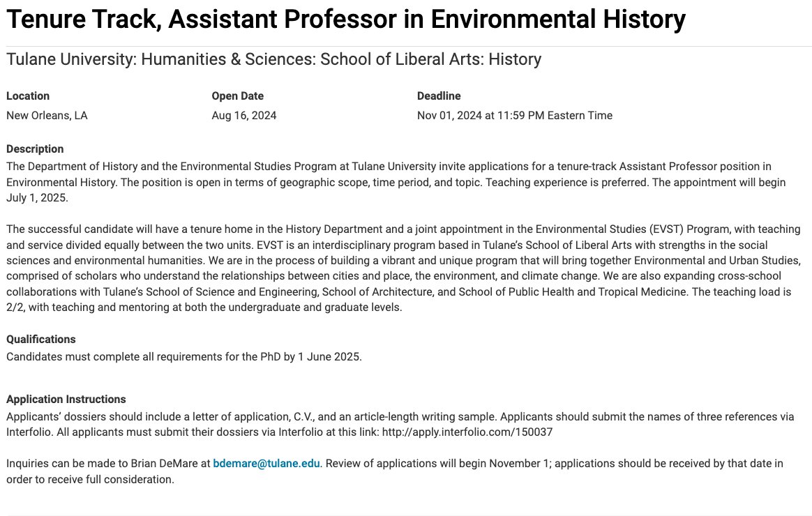Click the PhD by 1 June 2025 requirement line
This screenshot has width=812, height=516.
(184, 356)
